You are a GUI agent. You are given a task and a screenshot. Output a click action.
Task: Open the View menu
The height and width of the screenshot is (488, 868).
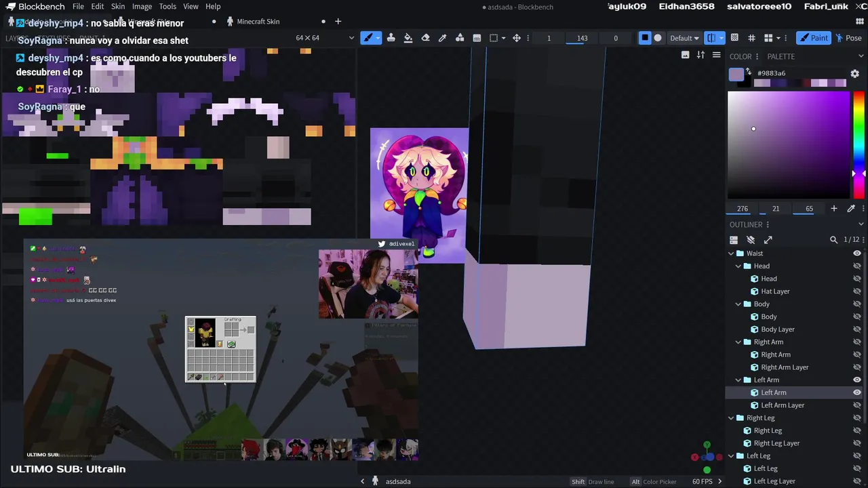tap(191, 7)
